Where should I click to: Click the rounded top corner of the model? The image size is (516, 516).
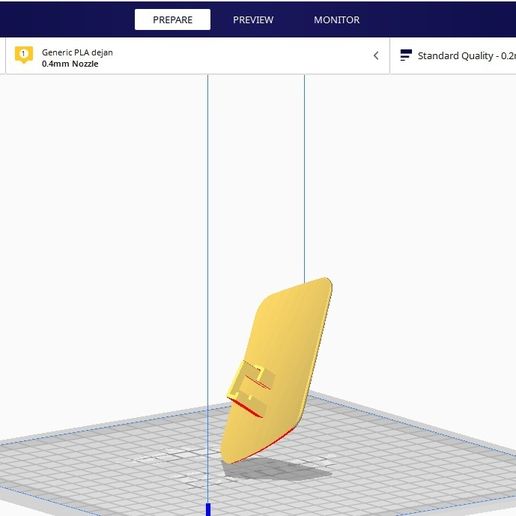coord(325,283)
